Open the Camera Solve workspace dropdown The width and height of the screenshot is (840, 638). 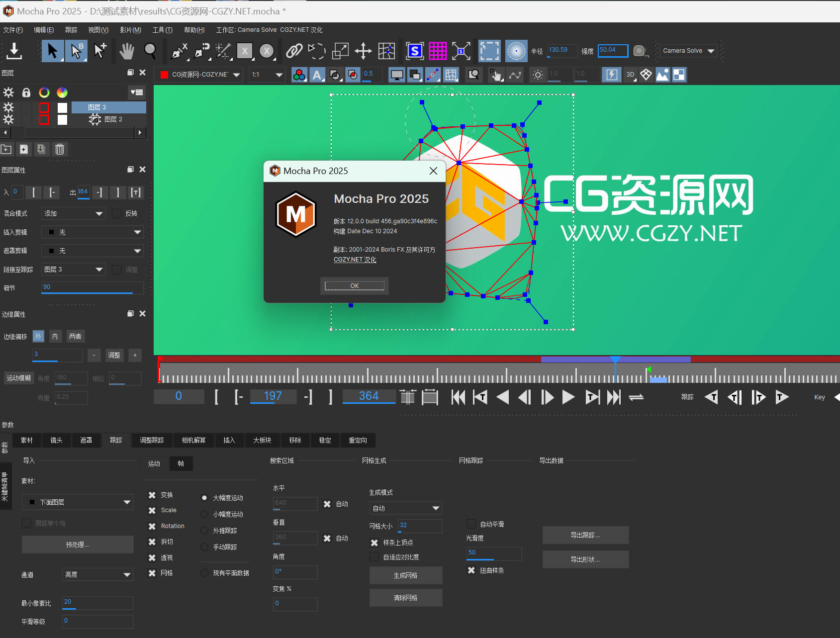689,51
